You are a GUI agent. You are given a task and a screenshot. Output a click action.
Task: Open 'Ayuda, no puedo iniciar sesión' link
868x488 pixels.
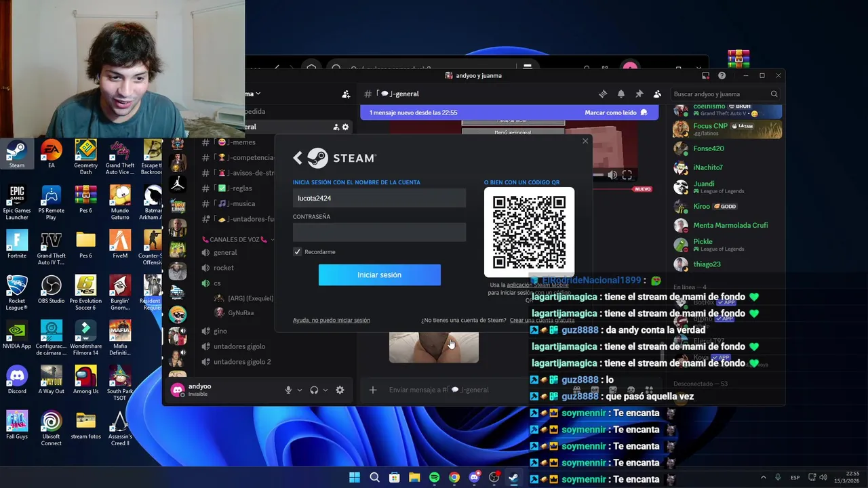[332, 320]
